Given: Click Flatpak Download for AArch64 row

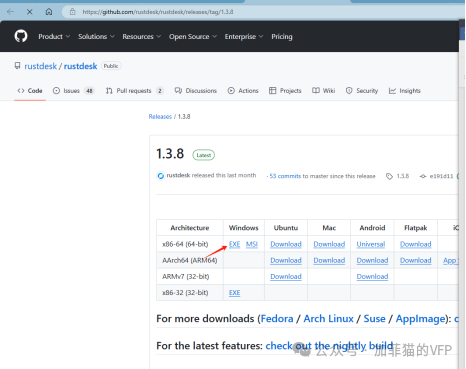Looking at the screenshot, I should point(416,260).
